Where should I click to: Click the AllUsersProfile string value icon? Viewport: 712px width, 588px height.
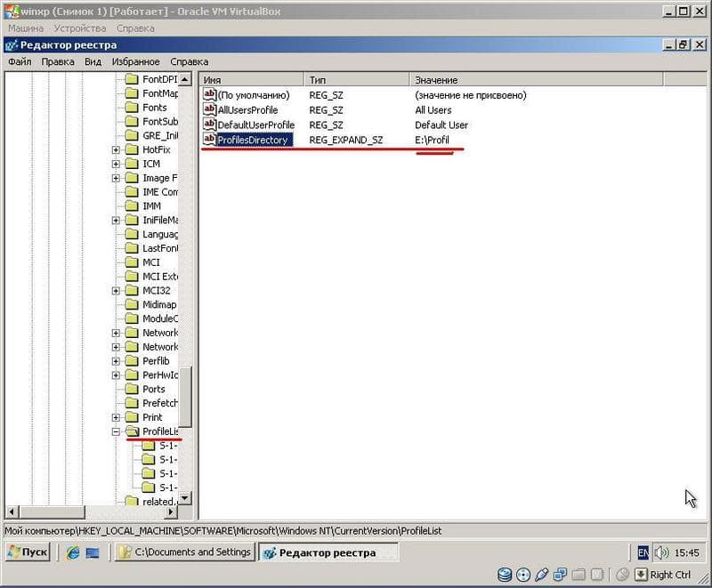point(209,109)
